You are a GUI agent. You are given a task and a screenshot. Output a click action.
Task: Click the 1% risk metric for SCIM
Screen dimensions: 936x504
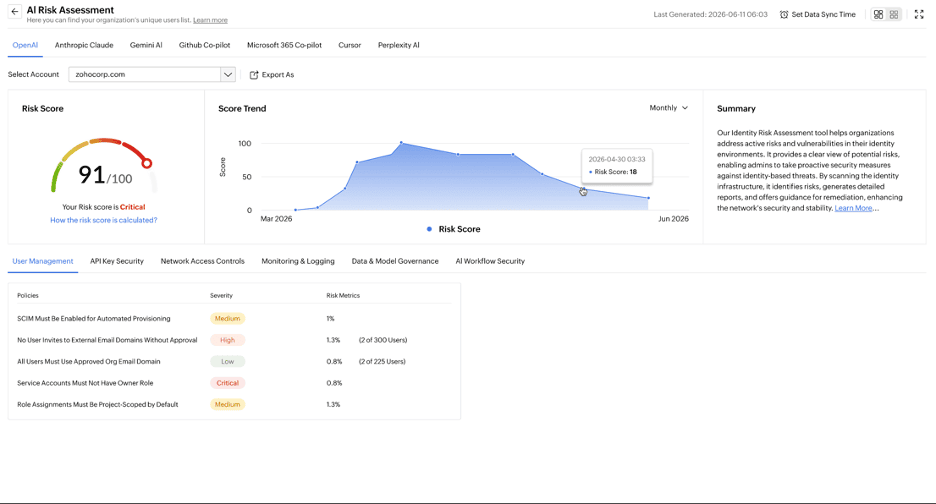tap(330, 319)
